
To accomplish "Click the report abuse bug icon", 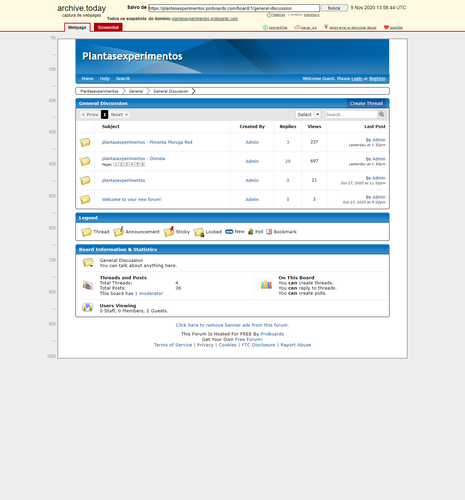I will (326, 27).
